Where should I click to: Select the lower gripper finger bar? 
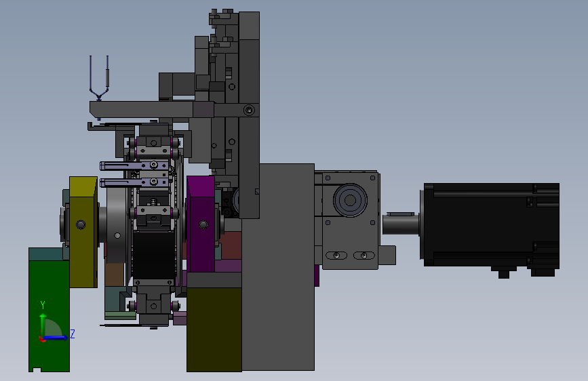(x=134, y=182)
